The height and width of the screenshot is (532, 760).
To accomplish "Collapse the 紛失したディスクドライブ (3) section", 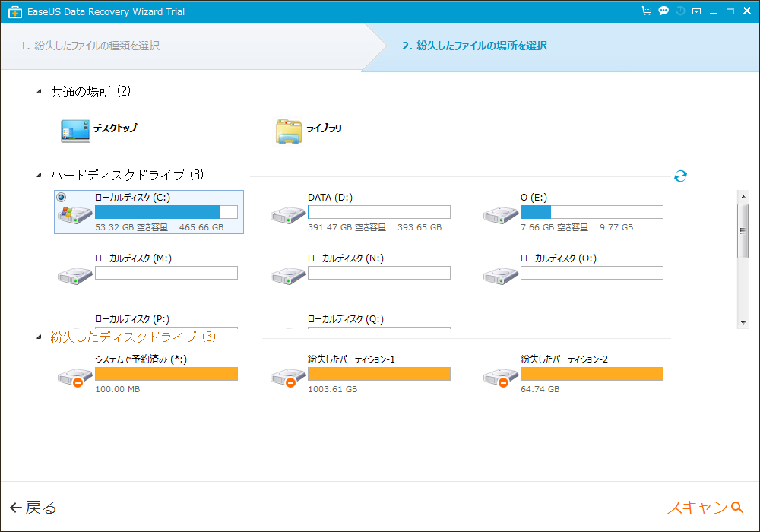I will click(x=39, y=337).
